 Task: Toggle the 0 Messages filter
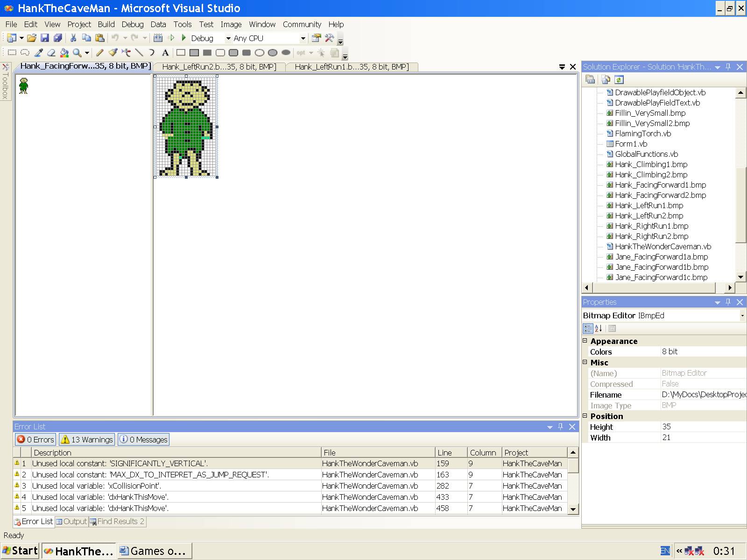click(143, 439)
